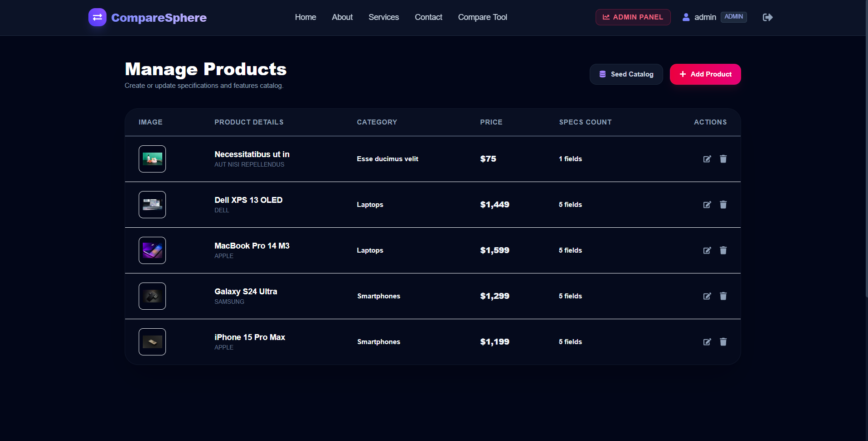Click the SAMSUNG brand label
The image size is (868, 441).
[229, 302]
